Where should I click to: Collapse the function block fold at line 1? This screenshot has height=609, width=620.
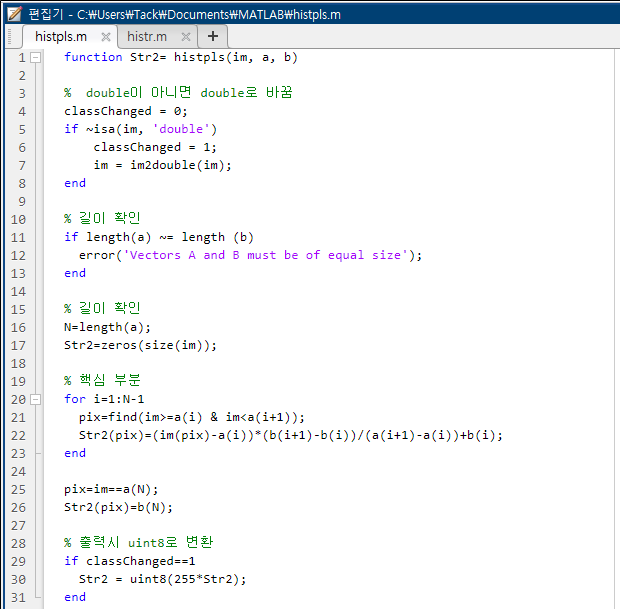pos(36,58)
